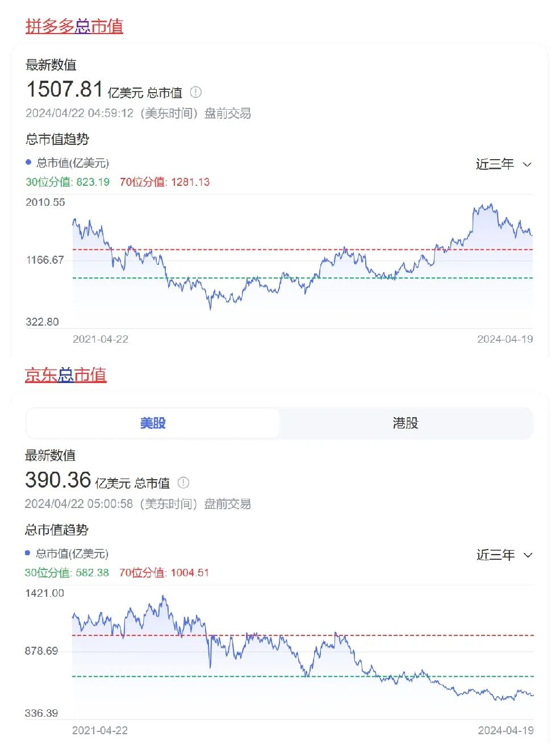Toggle Pinduoduo 总市值(亿美元) legend dot
This screenshot has width=560, height=753.
28,163
